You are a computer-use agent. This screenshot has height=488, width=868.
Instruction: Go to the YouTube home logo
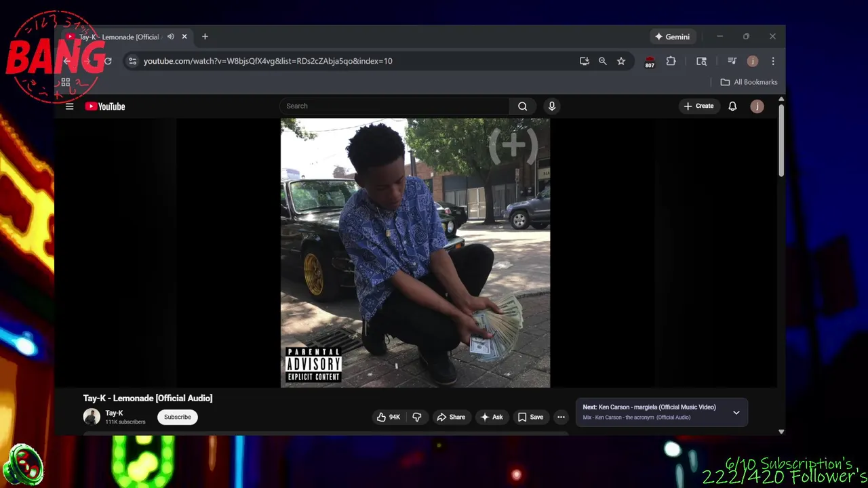click(105, 106)
